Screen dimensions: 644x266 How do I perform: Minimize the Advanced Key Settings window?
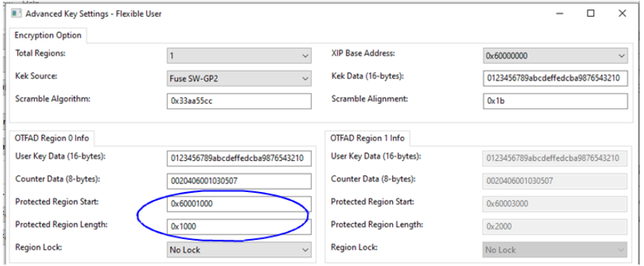(559, 14)
